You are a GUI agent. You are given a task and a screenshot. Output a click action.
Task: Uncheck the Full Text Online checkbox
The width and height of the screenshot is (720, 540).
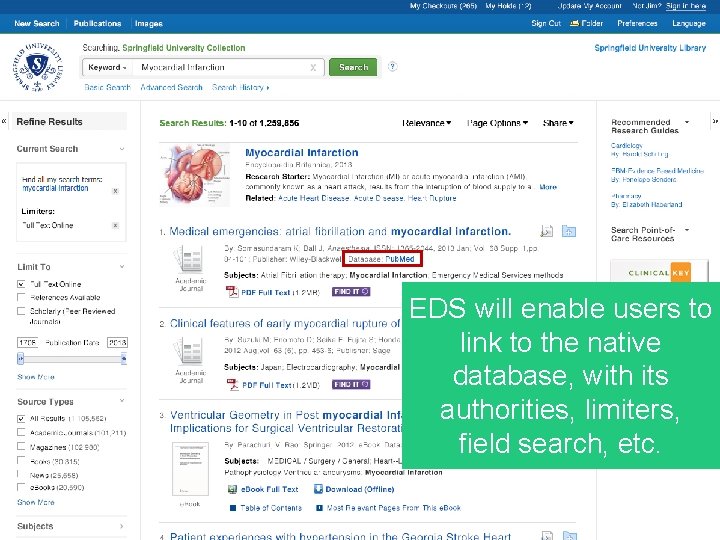[x=21, y=284]
